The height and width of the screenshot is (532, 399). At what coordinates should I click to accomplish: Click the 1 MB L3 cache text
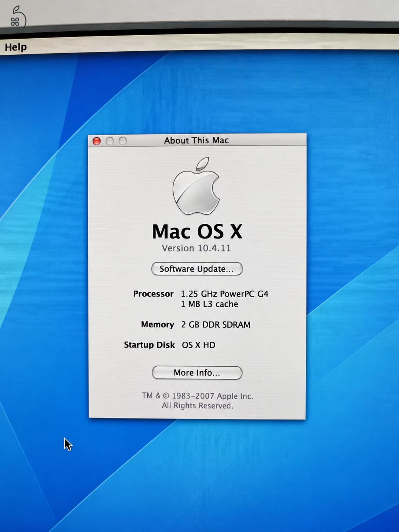[x=209, y=304]
